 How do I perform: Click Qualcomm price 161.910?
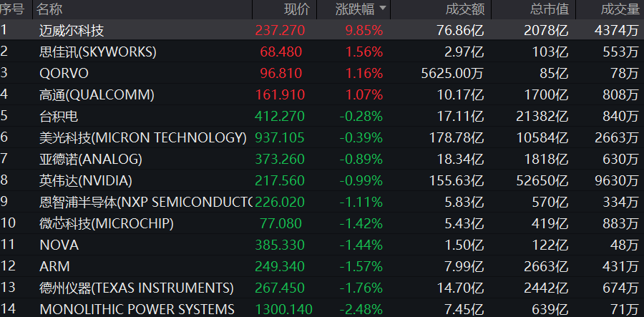[280, 95]
